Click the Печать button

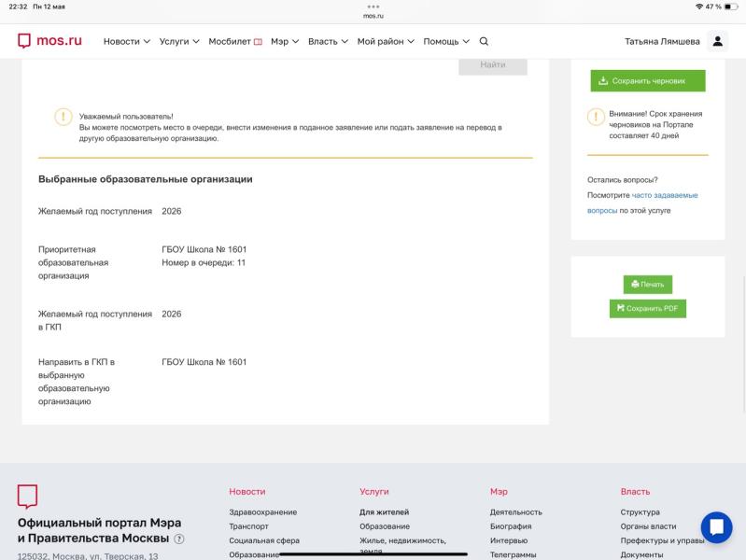coord(648,284)
